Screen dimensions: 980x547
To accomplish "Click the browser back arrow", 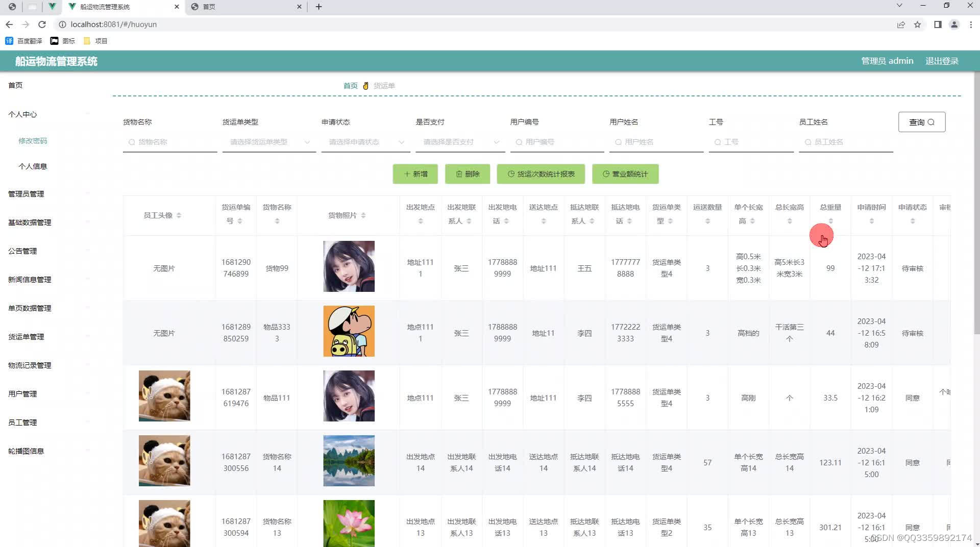I will (x=9, y=24).
